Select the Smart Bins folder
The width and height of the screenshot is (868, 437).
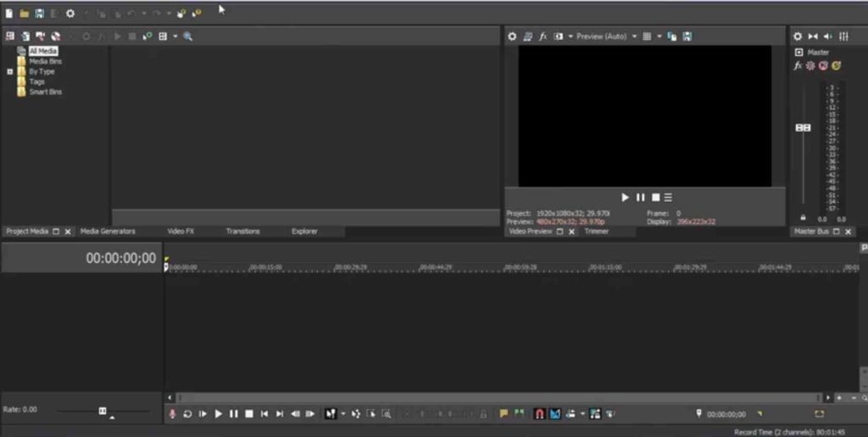[x=46, y=92]
